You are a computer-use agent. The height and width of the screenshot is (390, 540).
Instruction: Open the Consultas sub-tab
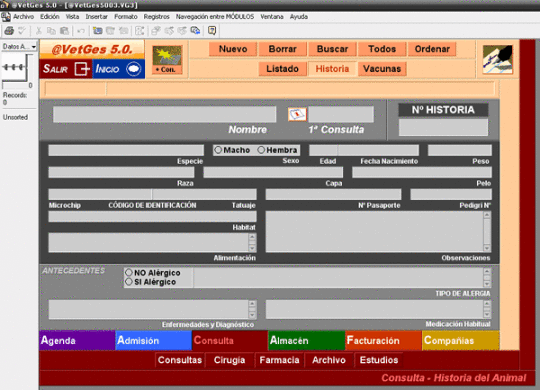(x=180, y=360)
